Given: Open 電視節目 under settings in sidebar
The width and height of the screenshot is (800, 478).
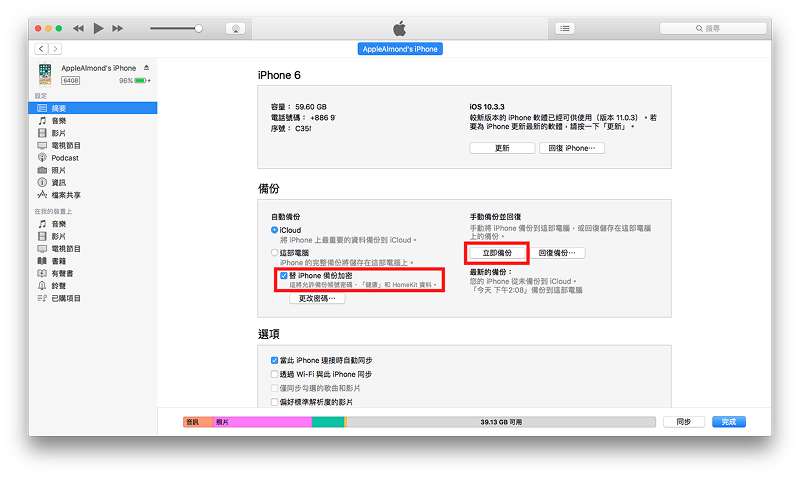Looking at the screenshot, I should click(66, 145).
